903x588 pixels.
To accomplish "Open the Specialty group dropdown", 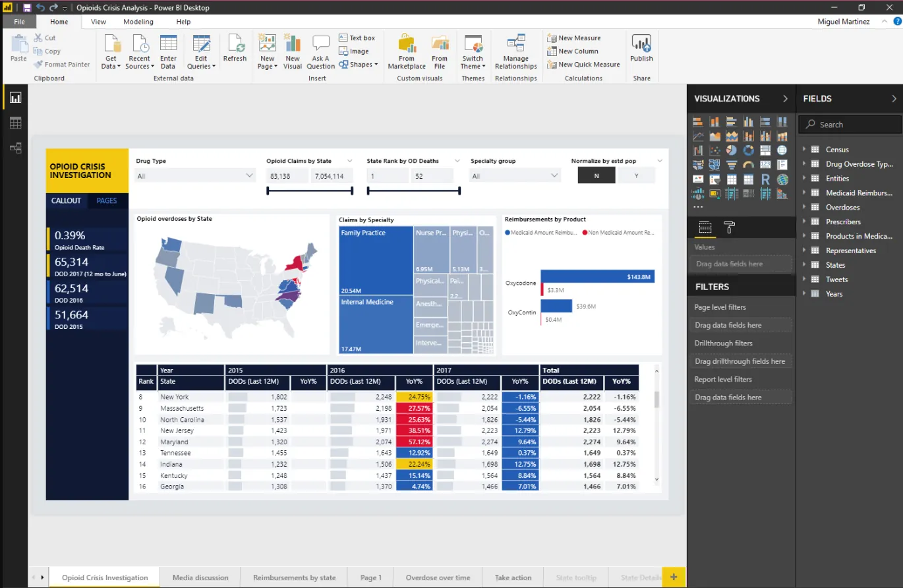I will click(x=515, y=175).
